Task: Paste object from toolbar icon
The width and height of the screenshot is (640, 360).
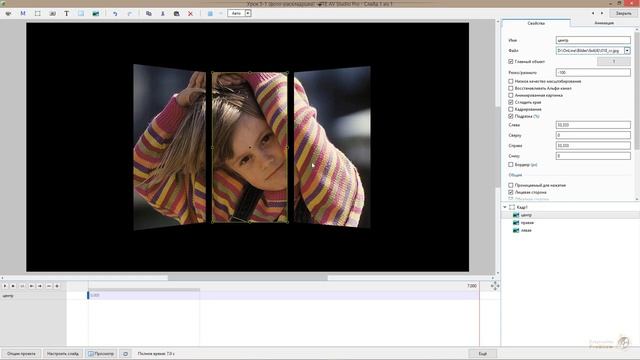Action: coord(176,13)
